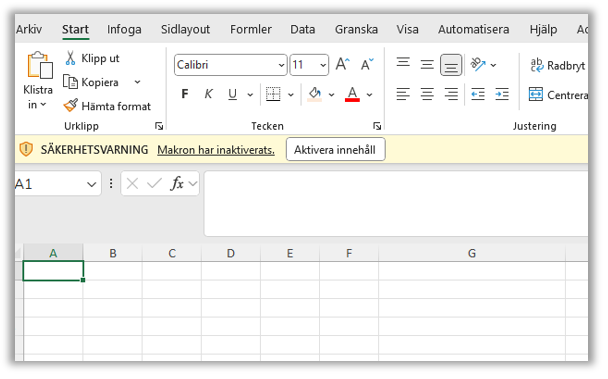The width and height of the screenshot is (608, 379).
Task: Select the Hämta format paintbrush
Action: coord(71,106)
